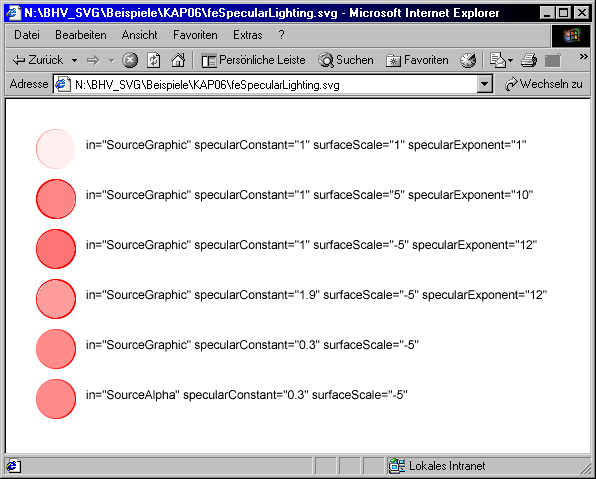Click the Refresh page icon
The width and height of the screenshot is (596, 479).
tap(154, 60)
